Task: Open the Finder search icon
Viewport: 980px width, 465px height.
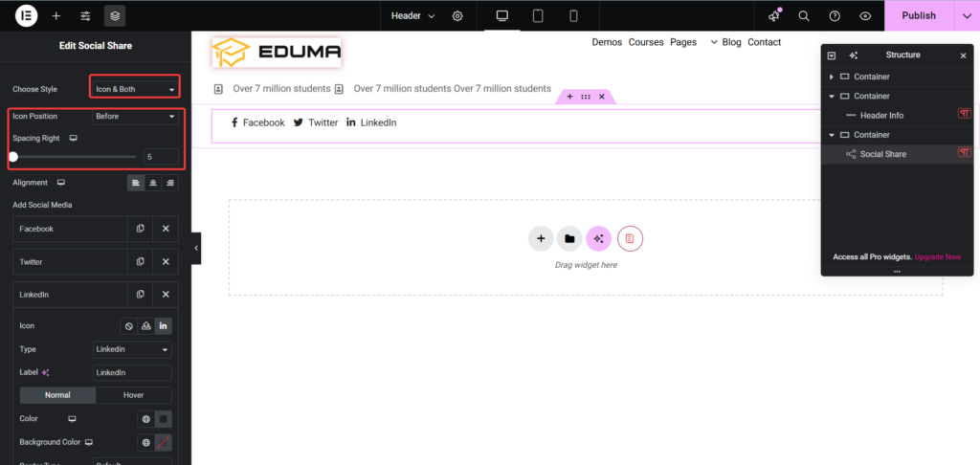Action: click(x=804, y=15)
